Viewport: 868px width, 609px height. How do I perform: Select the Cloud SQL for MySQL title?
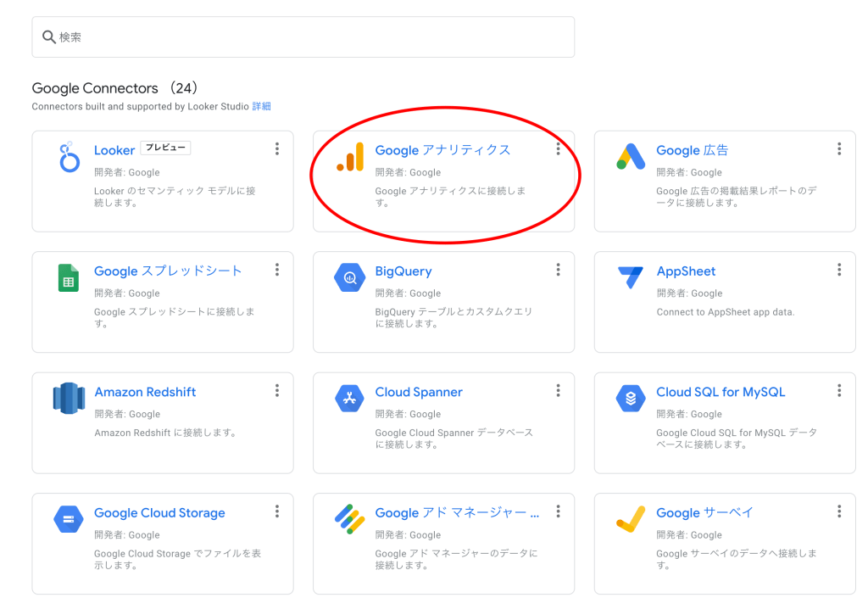[x=721, y=392]
